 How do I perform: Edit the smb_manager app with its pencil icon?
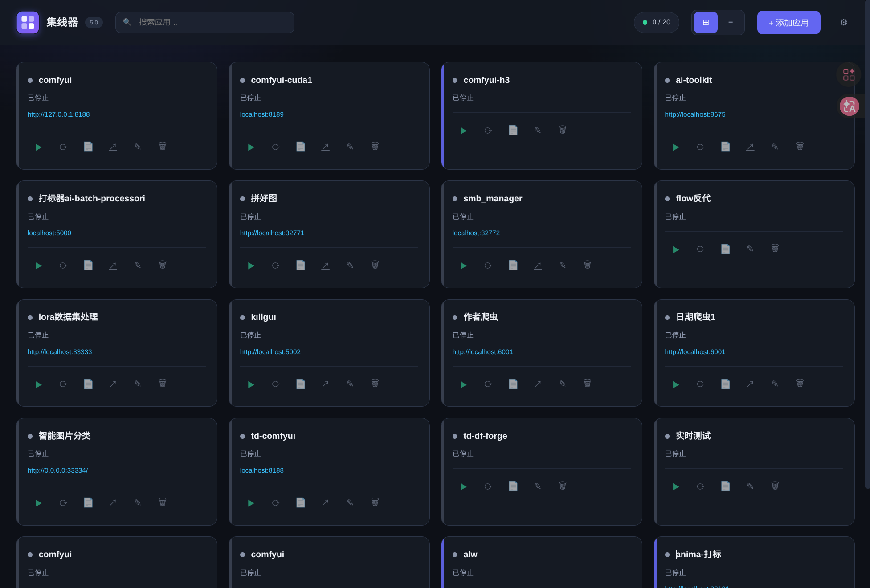coord(563,265)
